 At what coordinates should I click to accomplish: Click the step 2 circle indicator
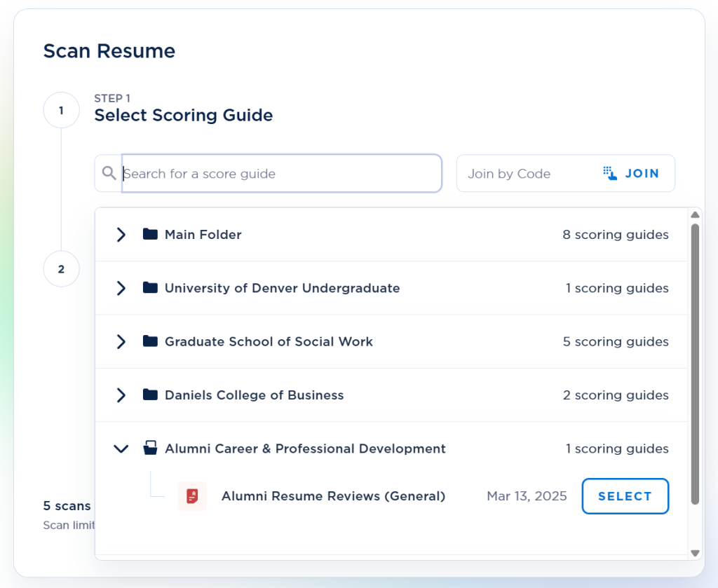point(62,269)
